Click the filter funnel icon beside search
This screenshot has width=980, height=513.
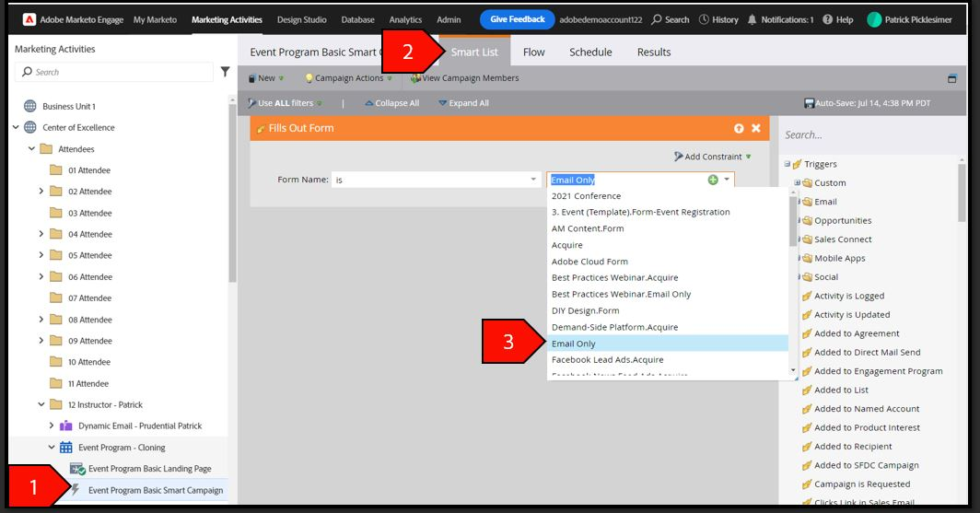(225, 72)
